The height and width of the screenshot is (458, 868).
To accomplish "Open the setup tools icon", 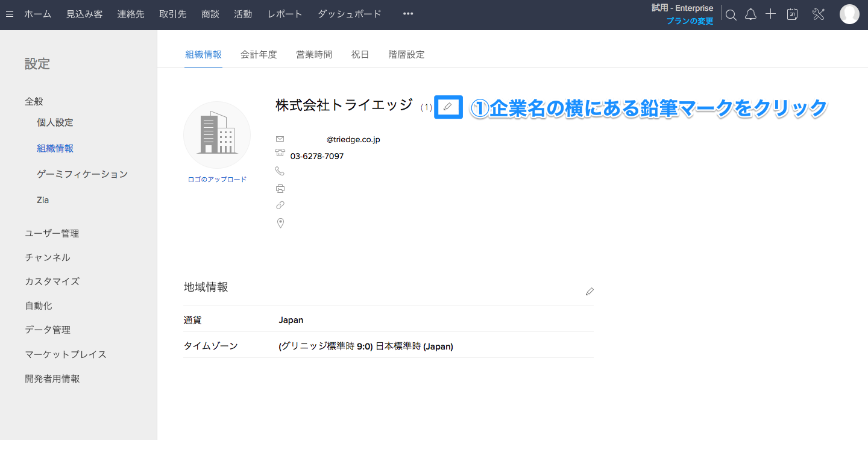I will click(x=818, y=14).
